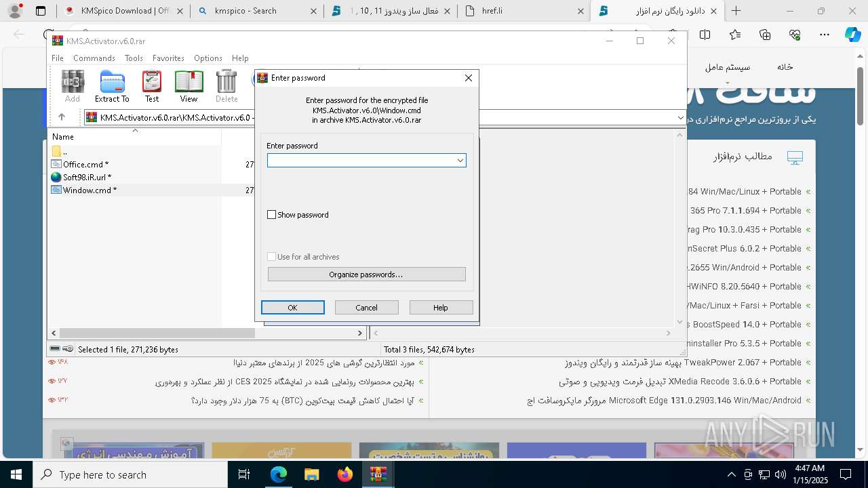Image resolution: width=868 pixels, height=488 pixels.
Task: Open Edge collections icon
Action: coord(765,35)
